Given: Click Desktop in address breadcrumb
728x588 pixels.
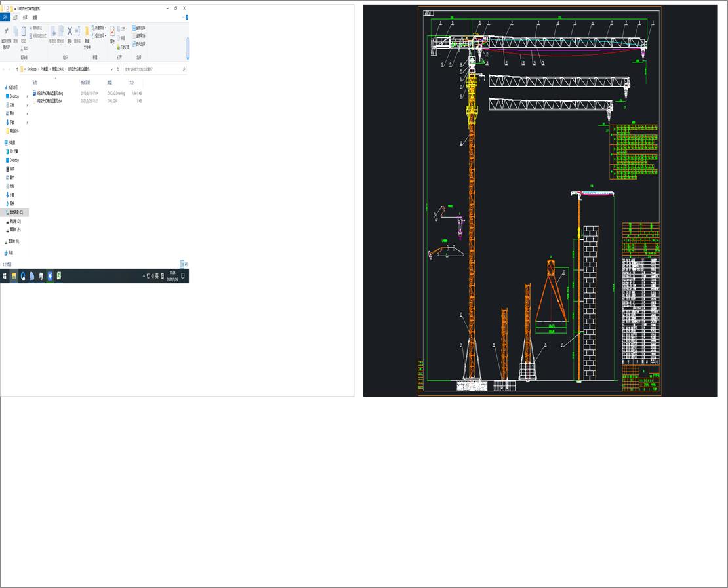Looking at the screenshot, I should pos(31,69).
